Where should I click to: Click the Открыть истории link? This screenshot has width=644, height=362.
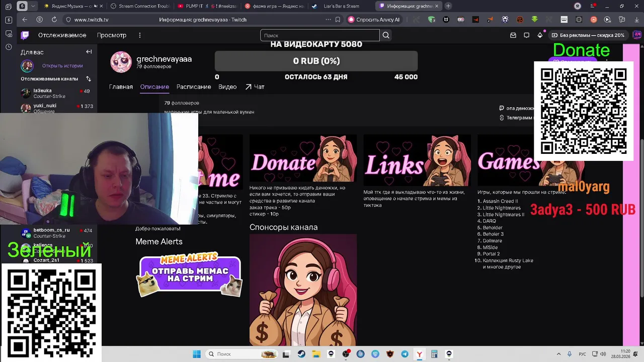[62, 66]
